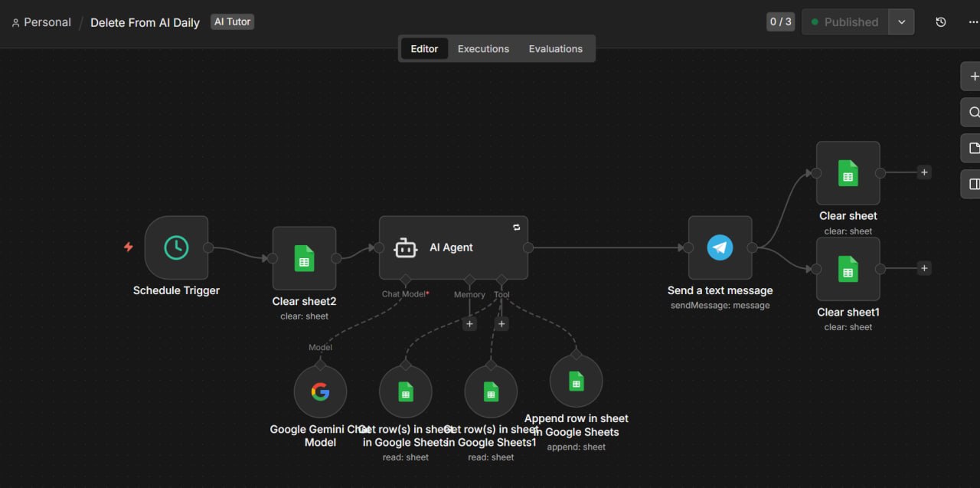
Task: Open the Clear sheet node
Action: pos(848,173)
